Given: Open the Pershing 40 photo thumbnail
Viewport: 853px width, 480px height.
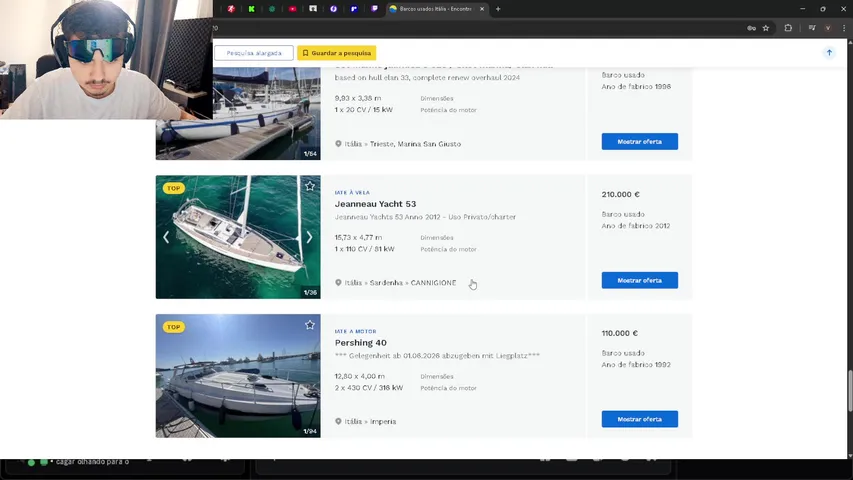Looking at the screenshot, I should point(238,376).
